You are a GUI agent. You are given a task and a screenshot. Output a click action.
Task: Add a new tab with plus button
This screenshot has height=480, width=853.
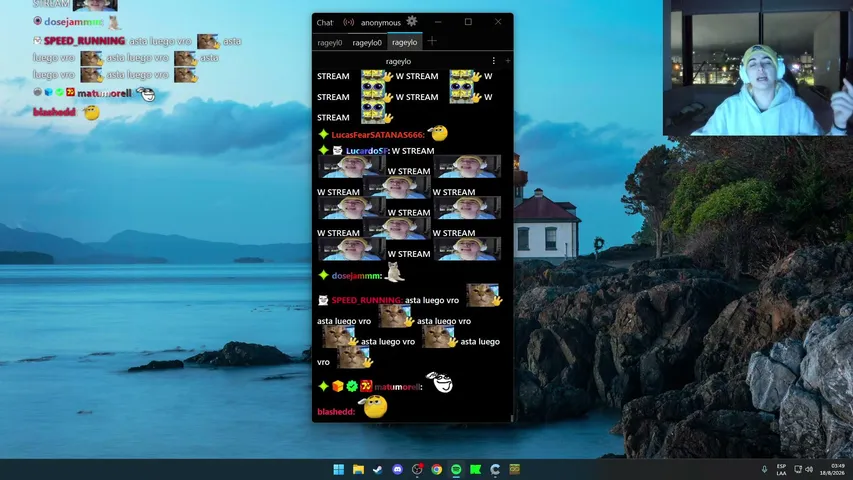432,41
